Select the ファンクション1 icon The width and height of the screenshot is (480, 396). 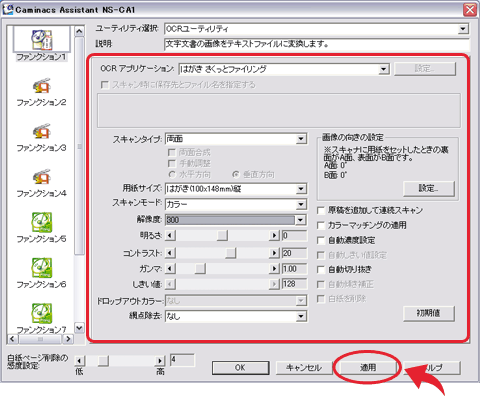[x=42, y=39]
